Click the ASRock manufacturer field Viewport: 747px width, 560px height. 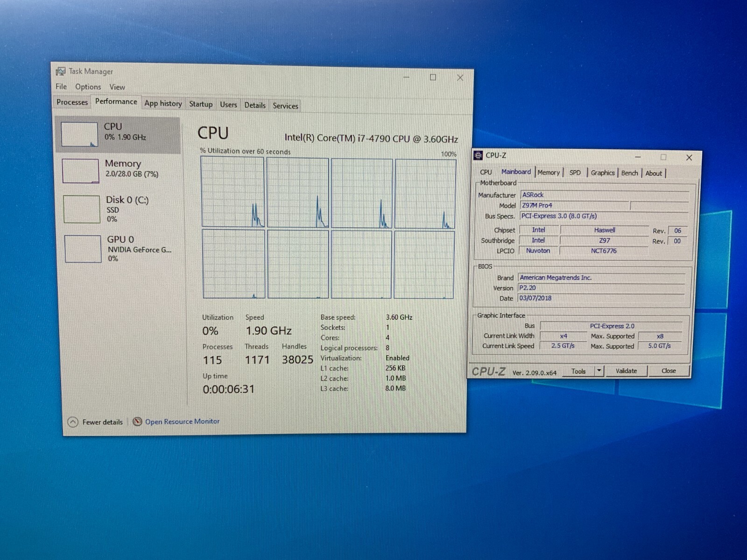[x=605, y=195]
